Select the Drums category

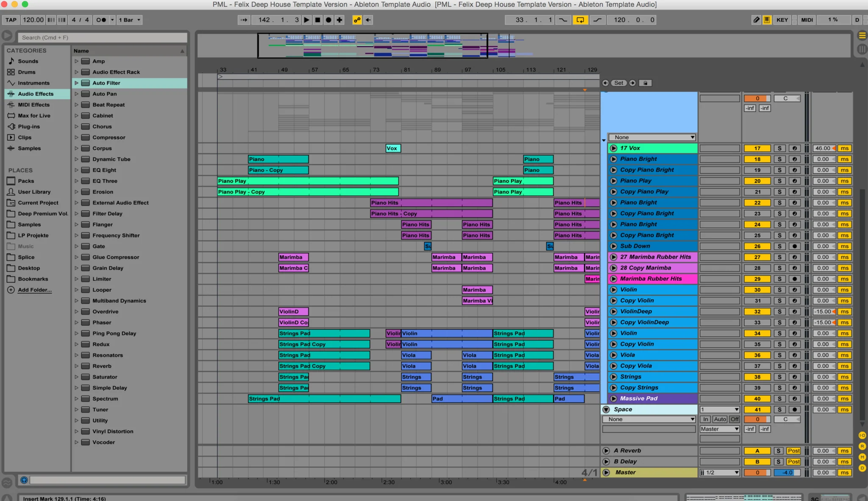pyautogui.click(x=26, y=72)
